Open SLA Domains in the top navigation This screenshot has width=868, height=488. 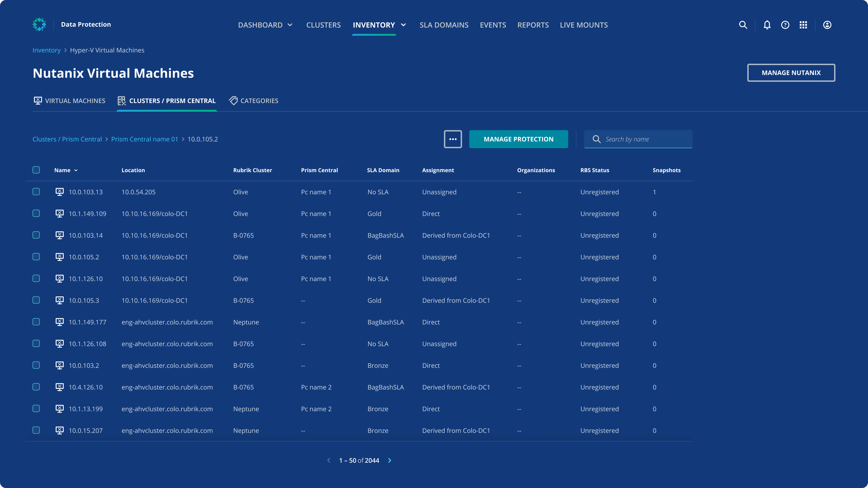444,25
